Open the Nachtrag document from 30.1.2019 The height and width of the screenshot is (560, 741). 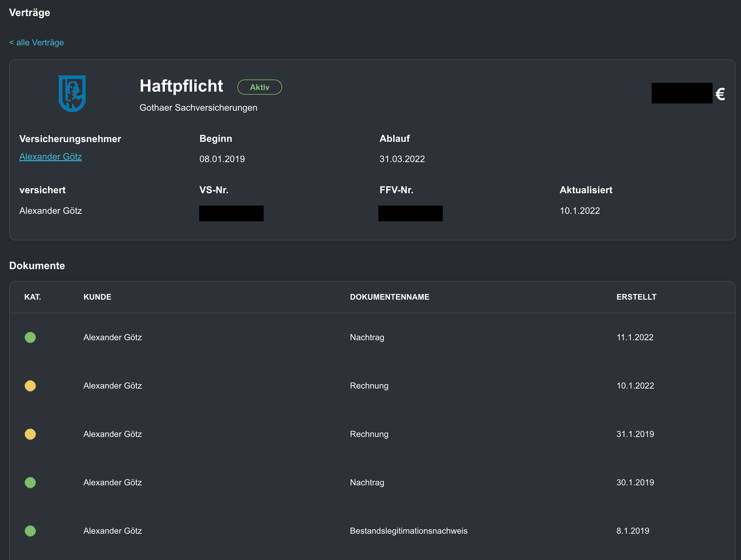367,482
